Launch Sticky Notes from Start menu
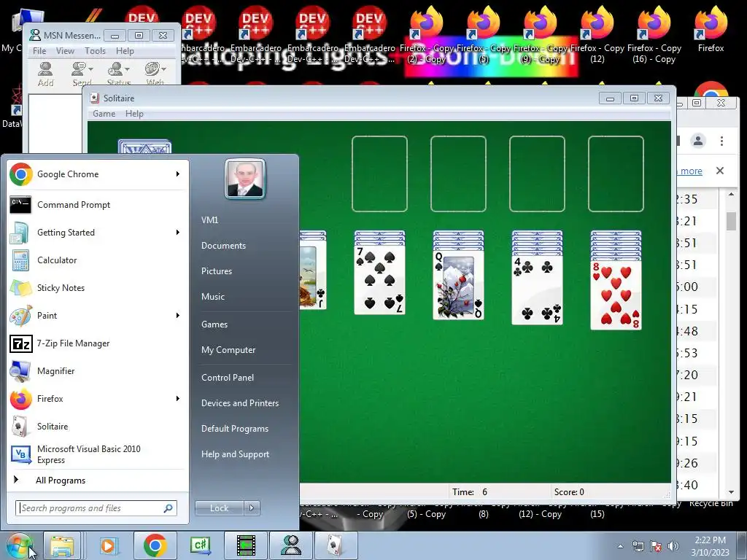 (98, 287)
